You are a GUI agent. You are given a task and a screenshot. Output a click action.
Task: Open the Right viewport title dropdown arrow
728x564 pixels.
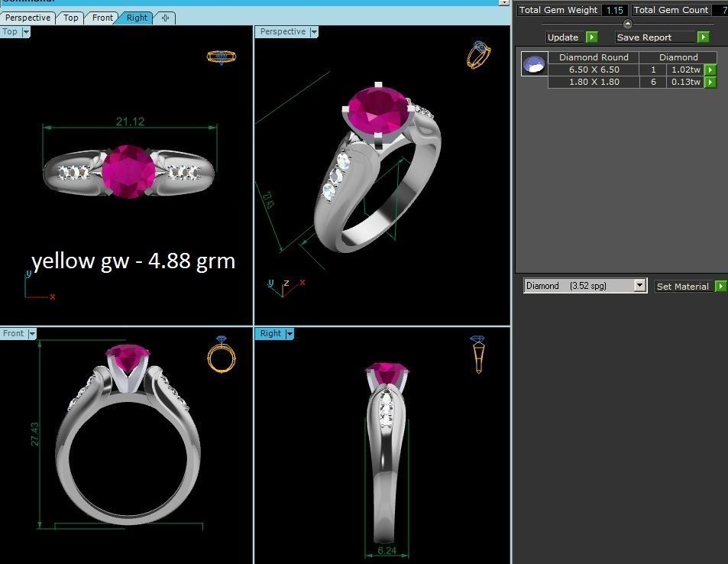pyautogui.click(x=290, y=333)
